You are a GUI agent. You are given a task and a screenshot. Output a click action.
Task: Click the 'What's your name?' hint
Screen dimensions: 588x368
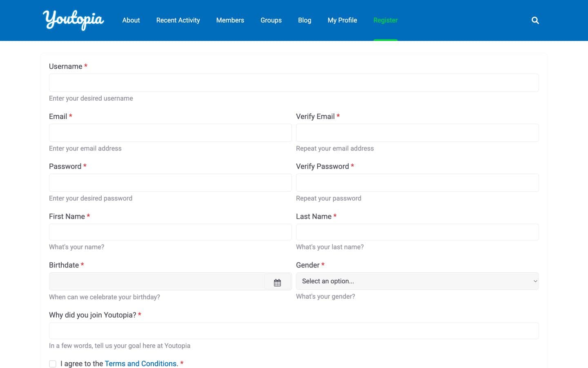point(77,247)
